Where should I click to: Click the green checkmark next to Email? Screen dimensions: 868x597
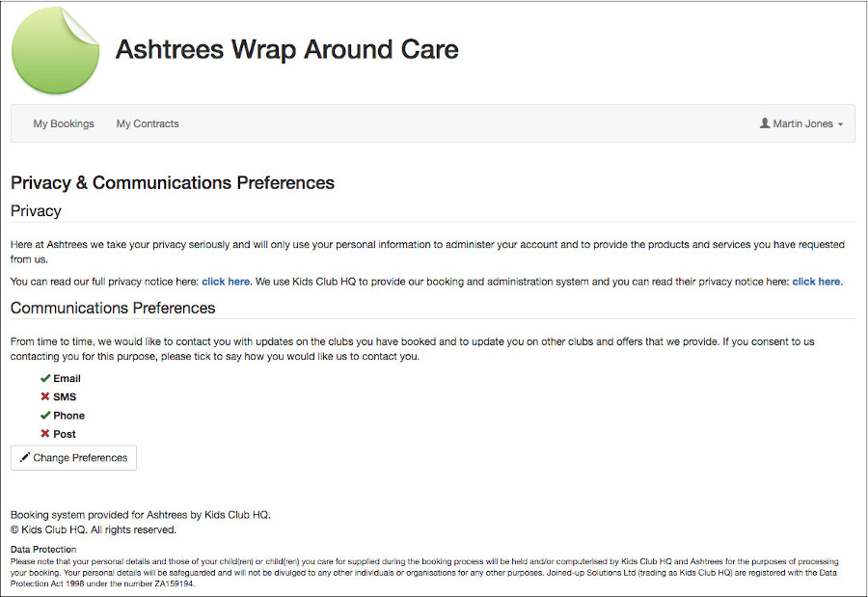pos(45,378)
